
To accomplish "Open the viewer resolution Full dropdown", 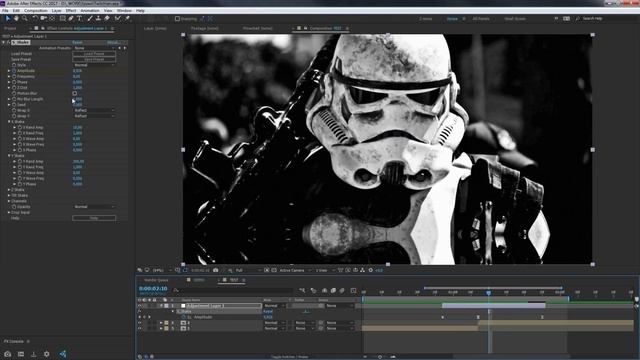I will (247, 270).
